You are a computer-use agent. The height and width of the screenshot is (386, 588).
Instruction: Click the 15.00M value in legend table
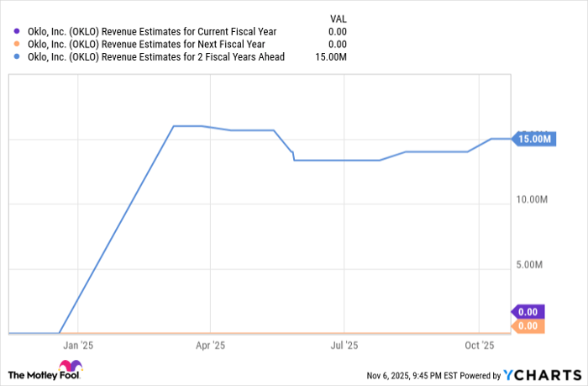point(331,57)
